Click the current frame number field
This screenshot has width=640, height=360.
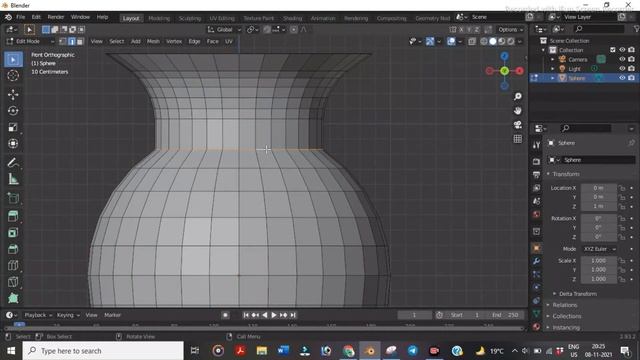(414, 315)
